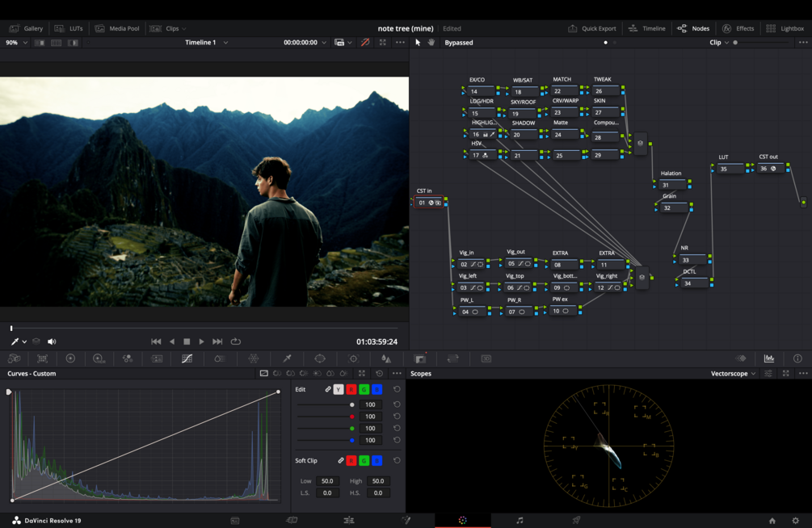Open the HDR color wheels palette
The height and width of the screenshot is (528, 812).
coord(99,358)
